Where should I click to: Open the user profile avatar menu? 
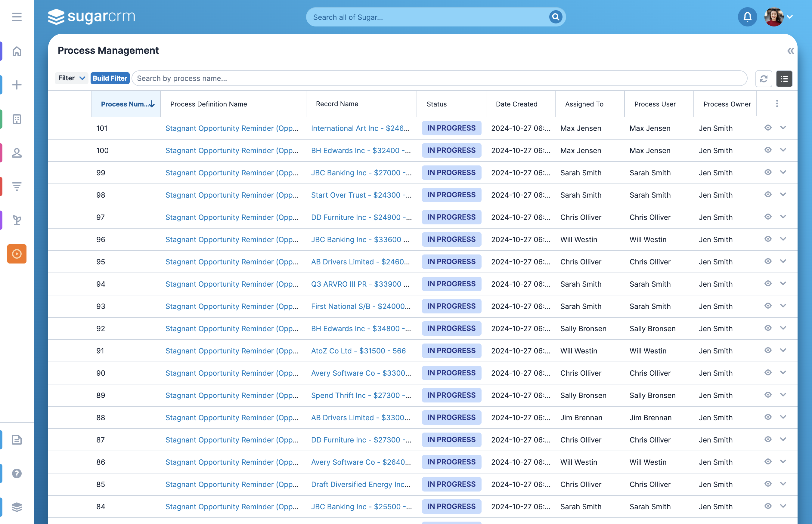(779, 17)
